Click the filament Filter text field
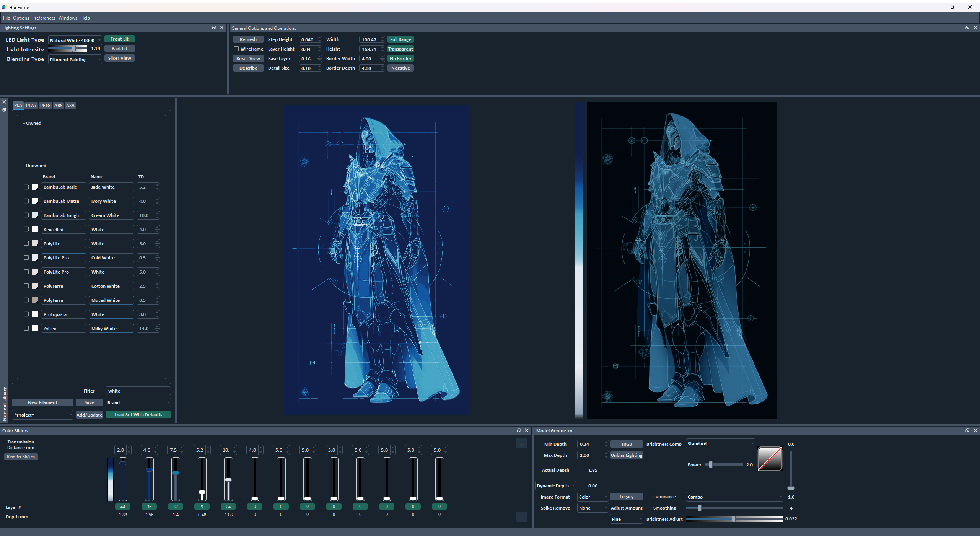This screenshot has height=536, width=980. click(138, 391)
